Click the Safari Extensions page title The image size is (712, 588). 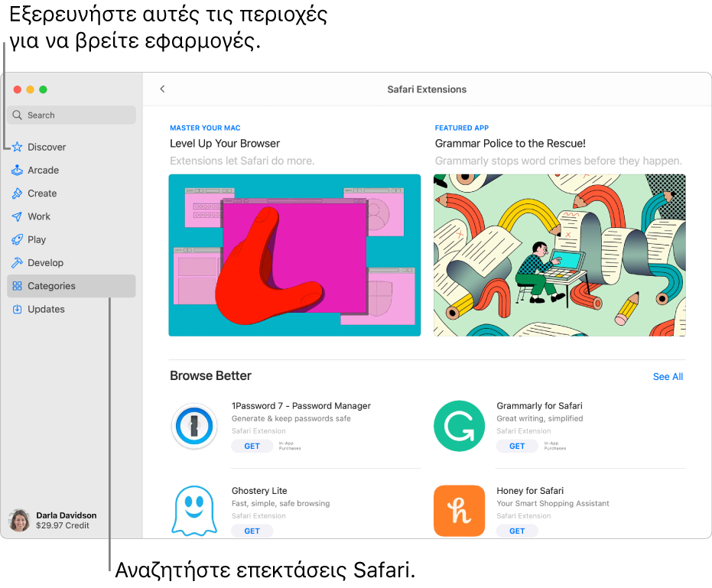(427, 89)
